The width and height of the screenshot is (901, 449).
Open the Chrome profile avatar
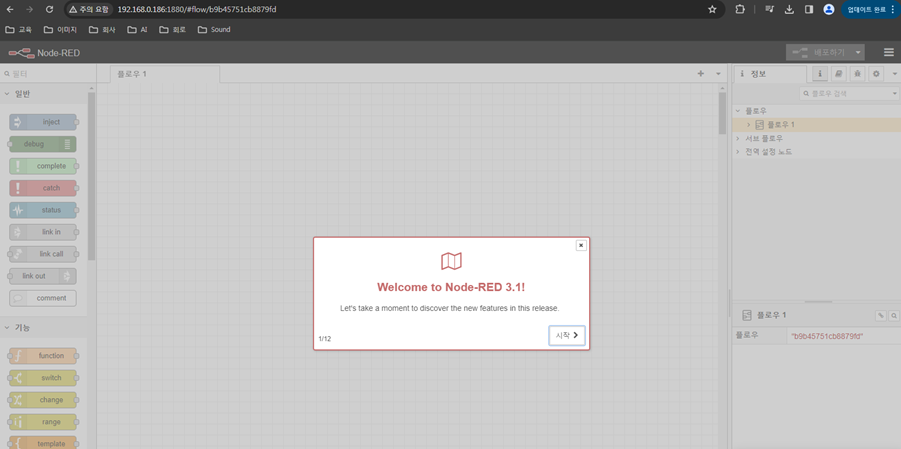[x=829, y=9]
